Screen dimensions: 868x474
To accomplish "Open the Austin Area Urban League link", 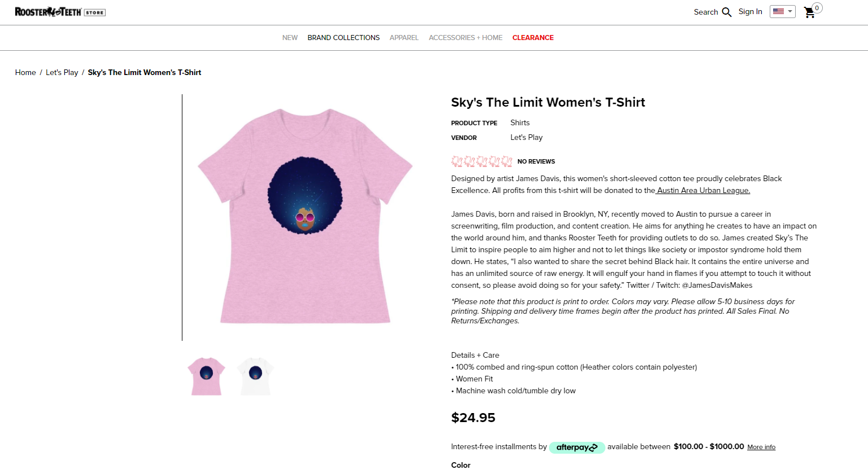I will point(703,190).
